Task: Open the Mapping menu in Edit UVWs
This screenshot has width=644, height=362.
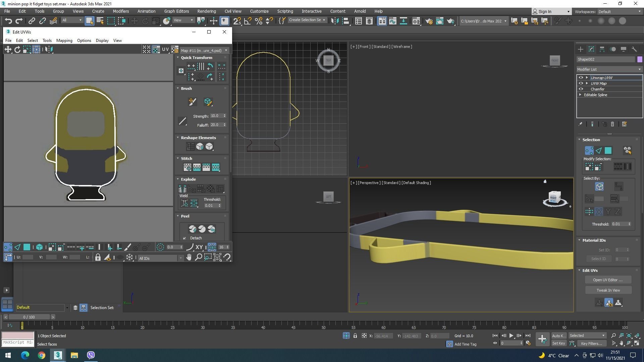Action: [x=64, y=41]
